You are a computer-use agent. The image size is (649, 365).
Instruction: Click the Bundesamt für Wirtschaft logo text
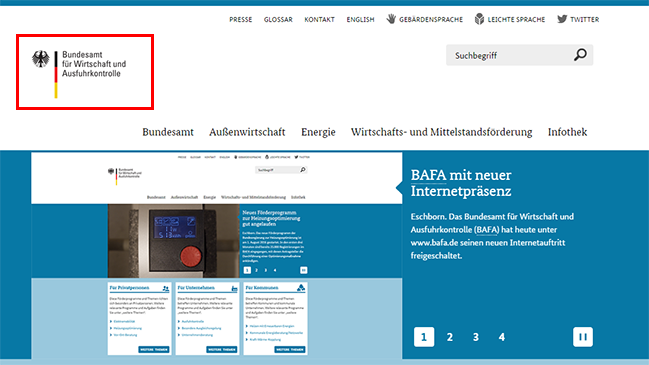coord(94,64)
